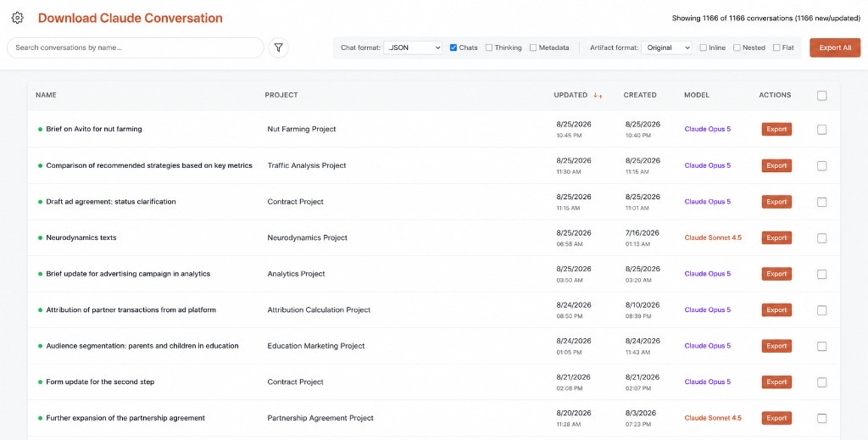Click the Traffic Analysis Project cell

[x=307, y=165]
